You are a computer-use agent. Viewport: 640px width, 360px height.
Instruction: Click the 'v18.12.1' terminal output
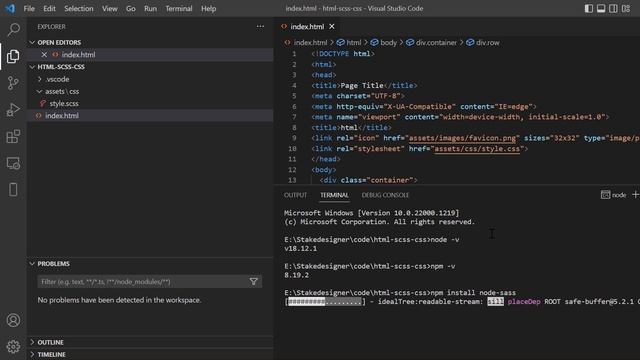(300, 249)
